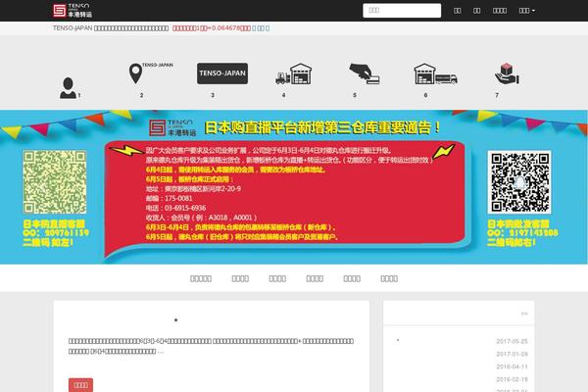Open the news row dated 2016-02-18
Image resolution: width=588 pixels, height=392 pixels.
(x=459, y=379)
